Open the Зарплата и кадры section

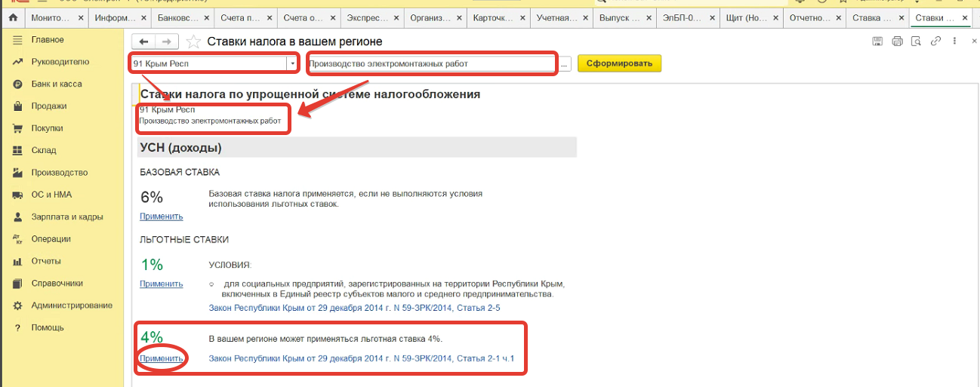(66, 217)
